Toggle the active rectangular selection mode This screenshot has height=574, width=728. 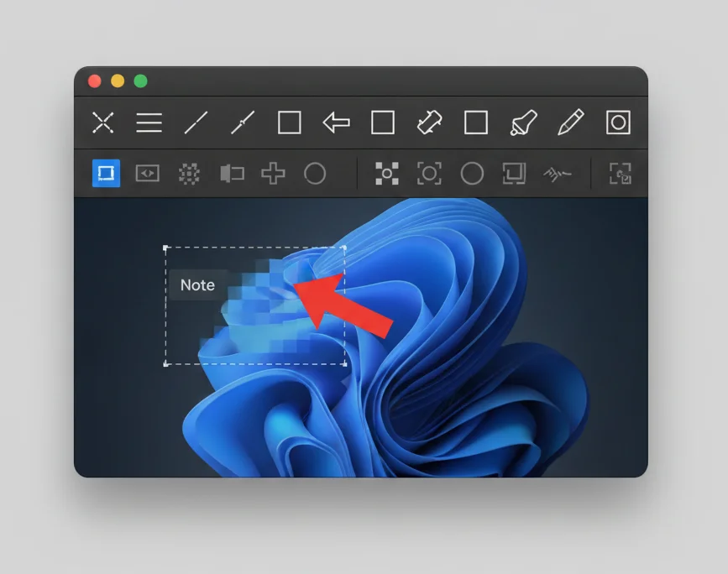point(104,174)
